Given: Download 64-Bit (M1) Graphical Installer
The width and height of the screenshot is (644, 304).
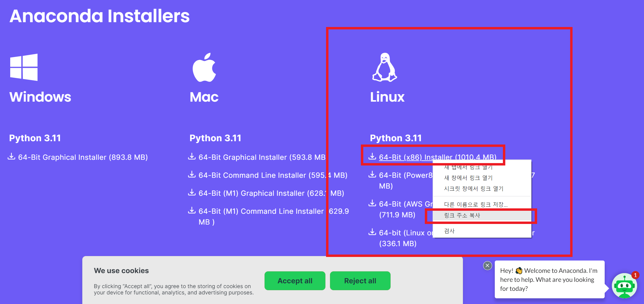Looking at the screenshot, I should (271, 193).
